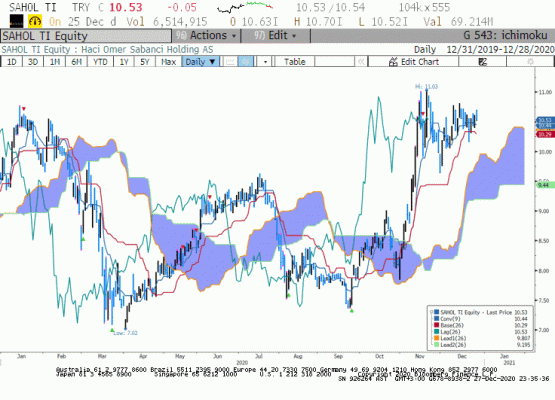Image resolution: width=555 pixels, height=400 pixels.
Task: Click the G 543: ichimoku chart title
Action: (505, 35)
